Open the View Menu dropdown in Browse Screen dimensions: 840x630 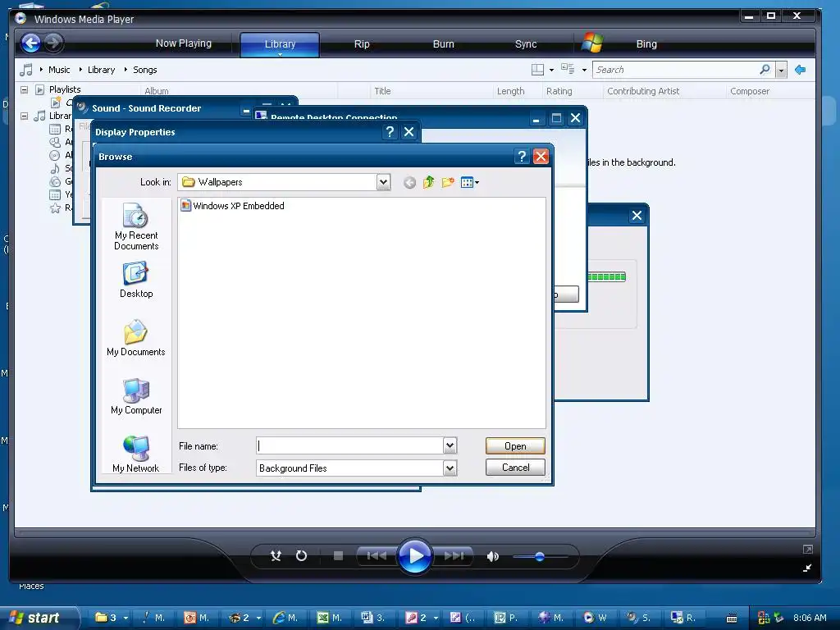click(470, 183)
